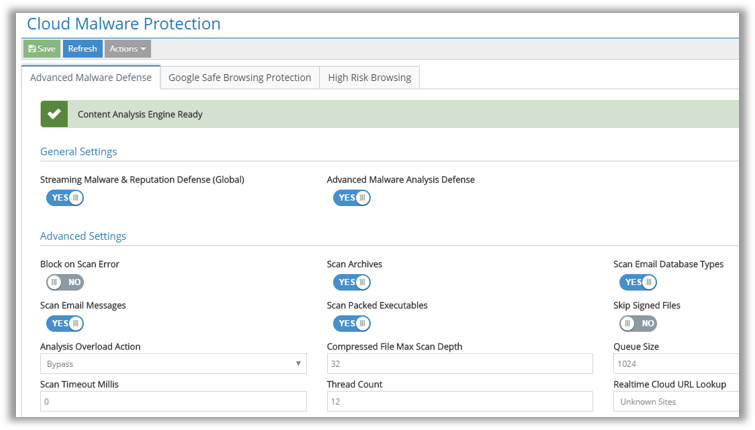Screen dimensions: 755x430
Task: Enable the Skip Signed Files toggle
Action: click(x=638, y=323)
